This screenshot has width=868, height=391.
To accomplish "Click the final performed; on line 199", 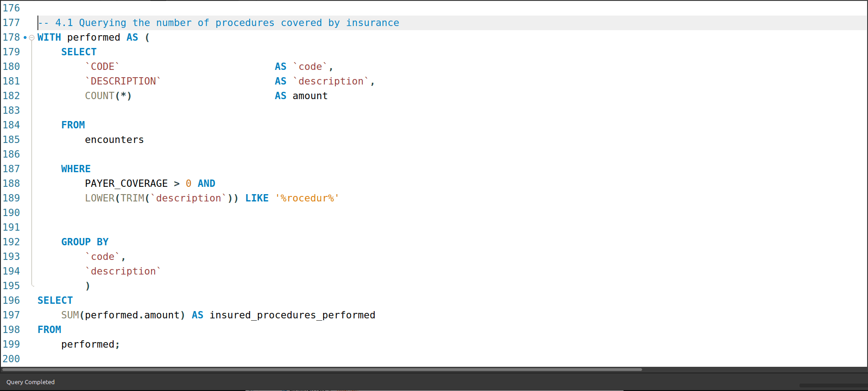I will tap(90, 344).
